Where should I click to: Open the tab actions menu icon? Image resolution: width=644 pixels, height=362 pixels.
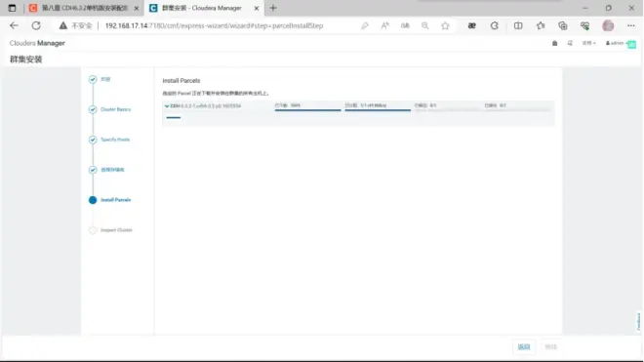point(12,8)
